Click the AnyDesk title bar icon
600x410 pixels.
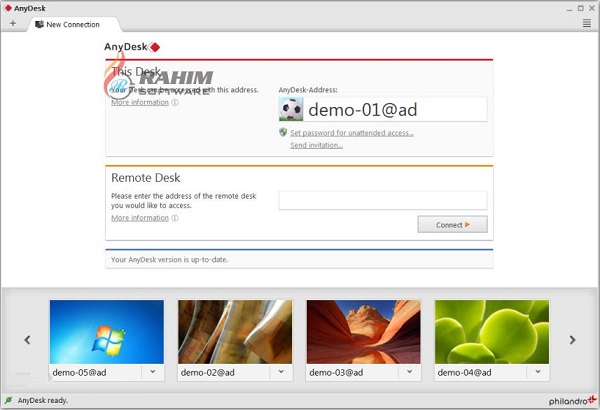tap(8, 8)
